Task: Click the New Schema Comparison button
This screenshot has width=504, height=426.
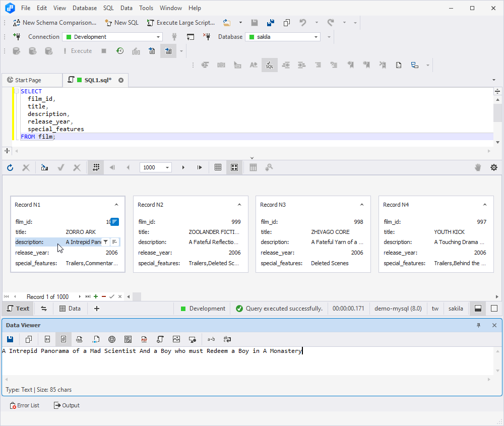Action: tap(54, 23)
